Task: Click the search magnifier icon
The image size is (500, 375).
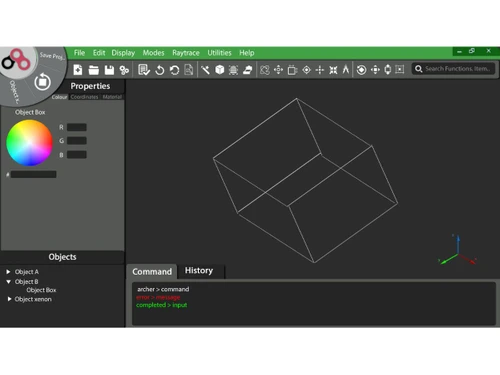Action: point(419,69)
